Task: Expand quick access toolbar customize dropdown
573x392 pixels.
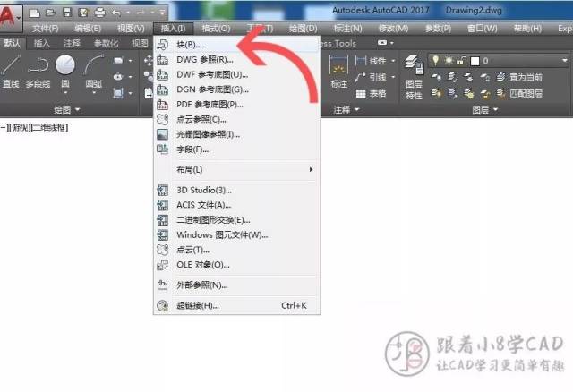Action: click(x=162, y=13)
